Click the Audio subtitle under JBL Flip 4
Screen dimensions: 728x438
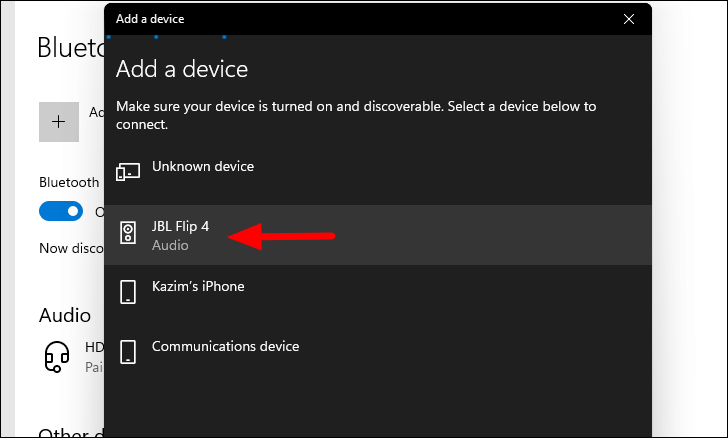(170, 245)
